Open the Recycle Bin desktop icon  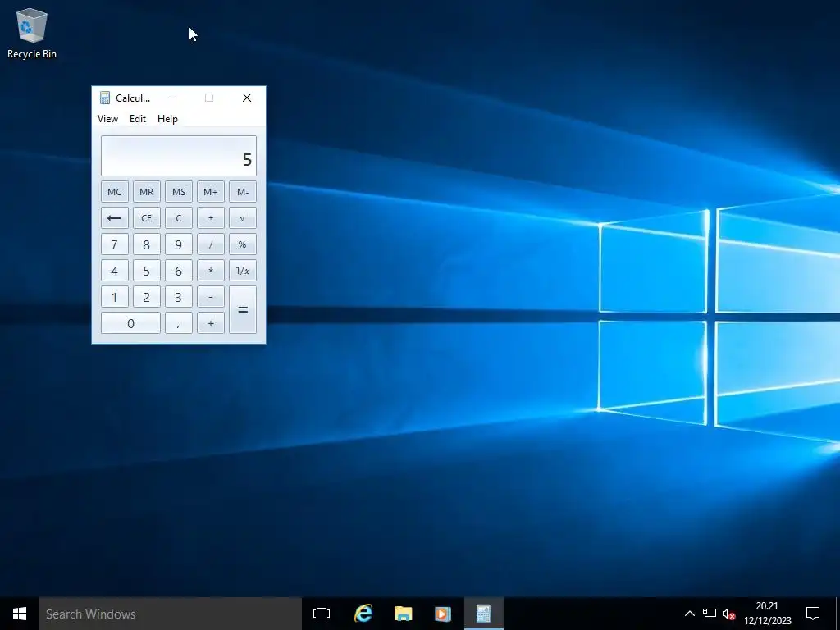coord(32,33)
